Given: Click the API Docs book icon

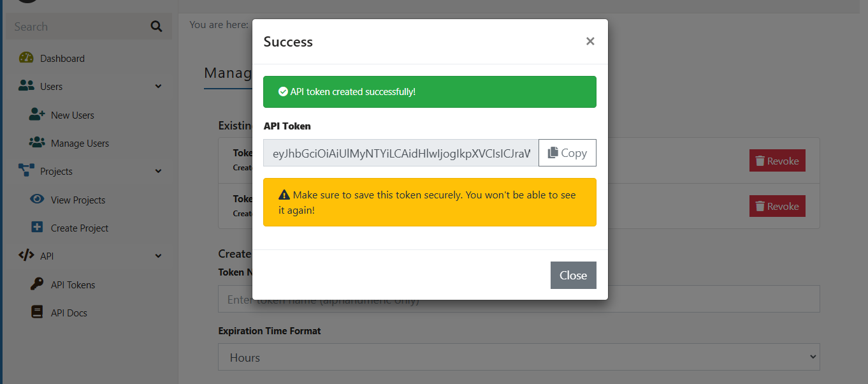Looking at the screenshot, I should point(37,313).
